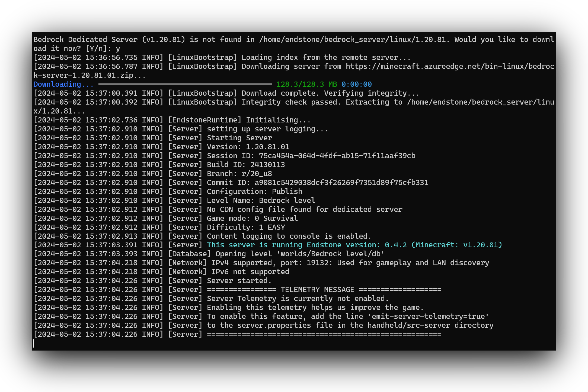The height and width of the screenshot is (392, 588).
Task: Select the 128.3/128.3 MB download size text
Action: 306,84
